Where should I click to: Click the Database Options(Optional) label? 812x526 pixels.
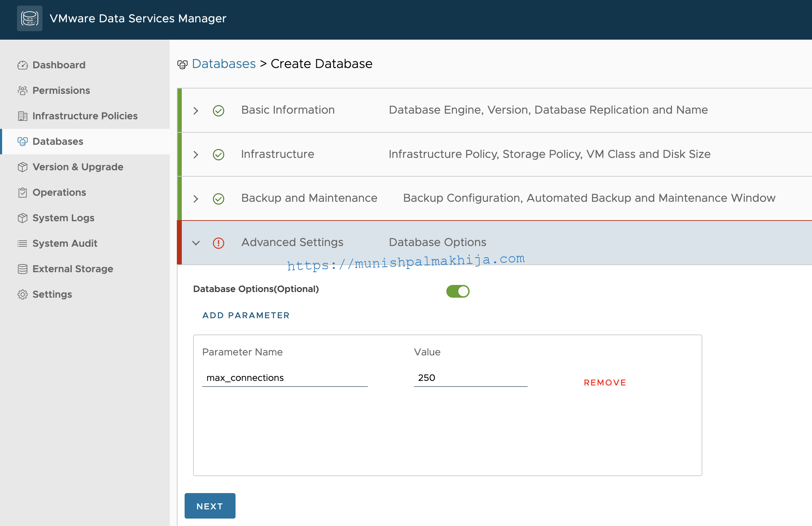click(256, 289)
